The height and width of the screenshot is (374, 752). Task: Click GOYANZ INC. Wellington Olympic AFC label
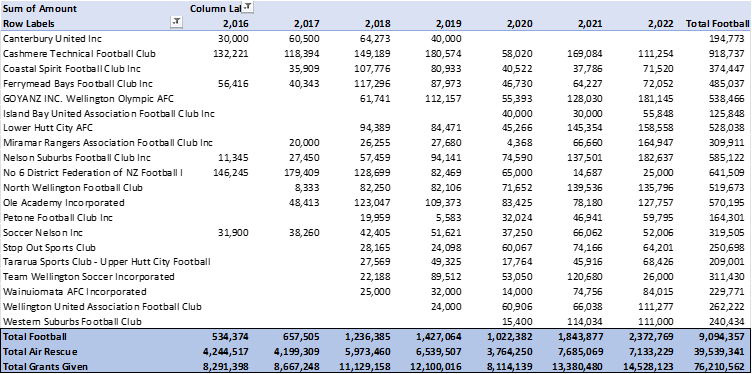pyautogui.click(x=88, y=98)
